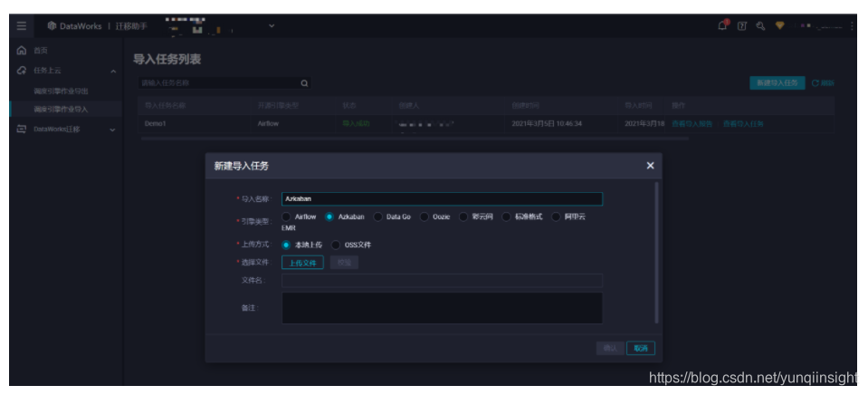Viewport: 868px width, 395px height.
Task: Click the dialog vertical scrollbar
Action: click(656, 252)
